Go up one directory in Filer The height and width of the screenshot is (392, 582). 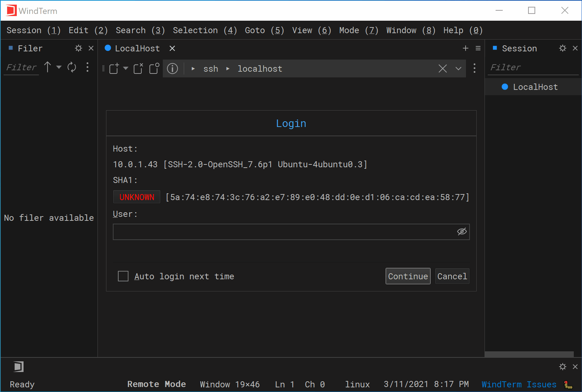point(47,67)
